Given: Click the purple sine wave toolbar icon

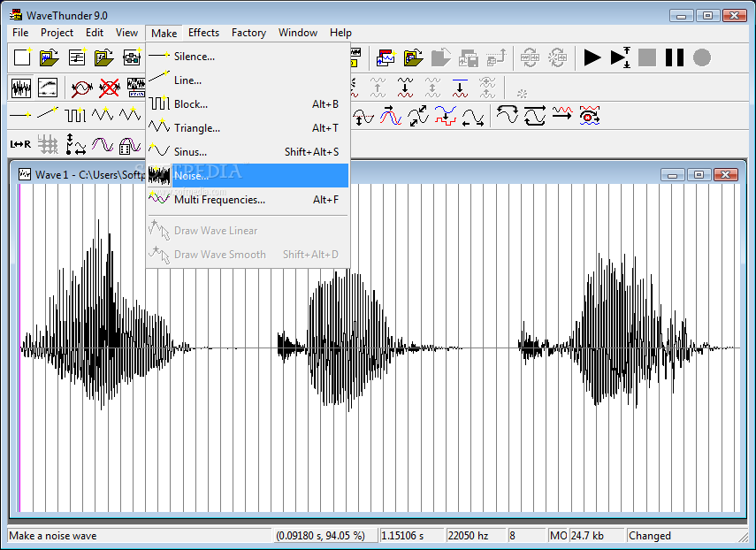Looking at the screenshot, I should pyautogui.click(x=103, y=144).
